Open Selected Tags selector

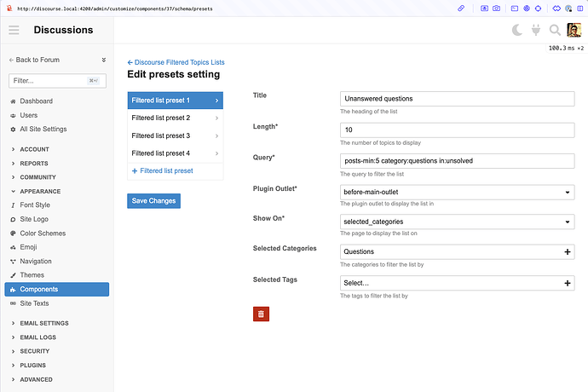pyautogui.click(x=457, y=283)
